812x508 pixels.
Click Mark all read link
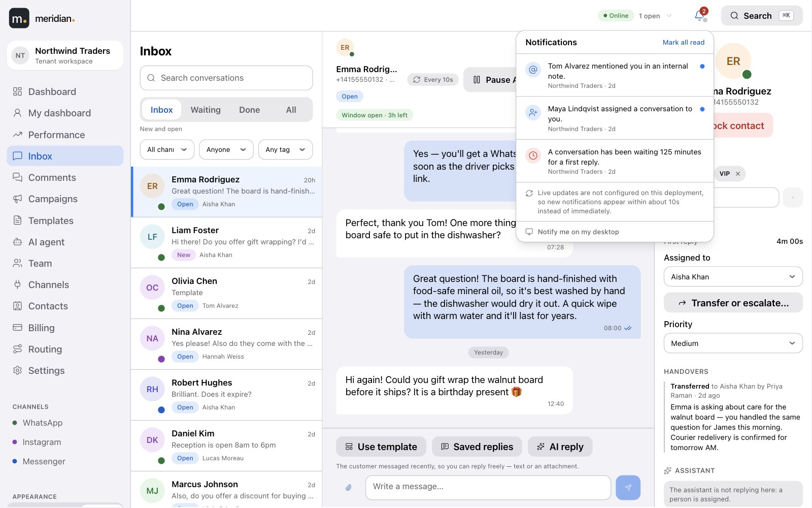coord(683,42)
